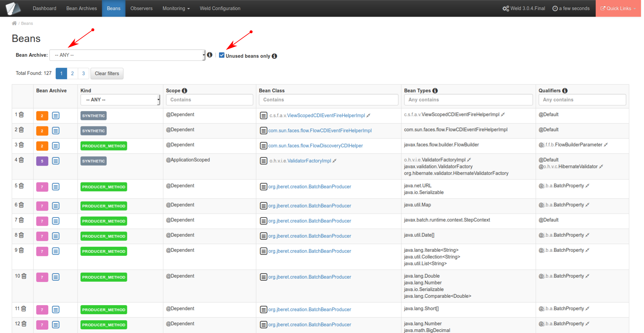Click the home breadcrumb icon
This screenshot has height=333, width=644.
point(14,23)
